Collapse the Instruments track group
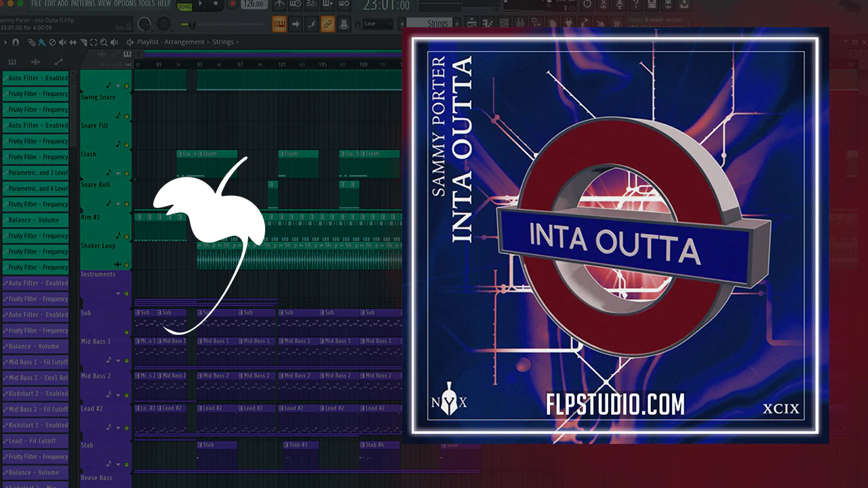 [x=118, y=293]
